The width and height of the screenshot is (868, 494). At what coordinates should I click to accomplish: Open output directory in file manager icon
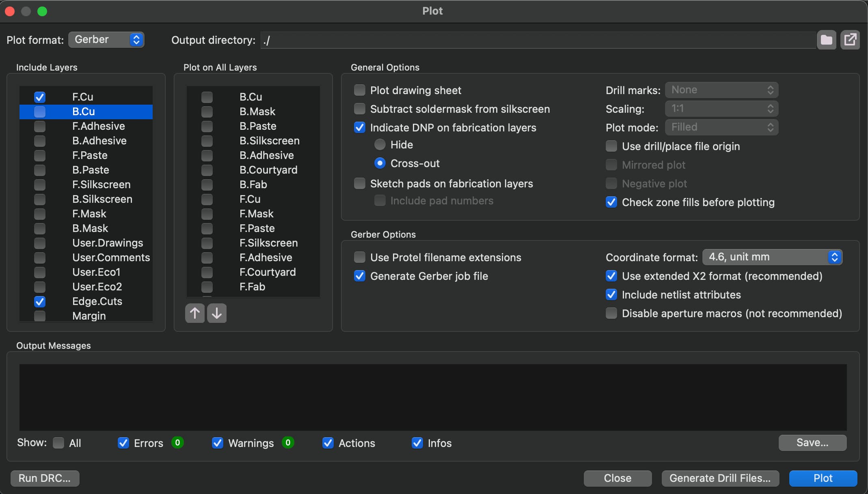tap(850, 40)
